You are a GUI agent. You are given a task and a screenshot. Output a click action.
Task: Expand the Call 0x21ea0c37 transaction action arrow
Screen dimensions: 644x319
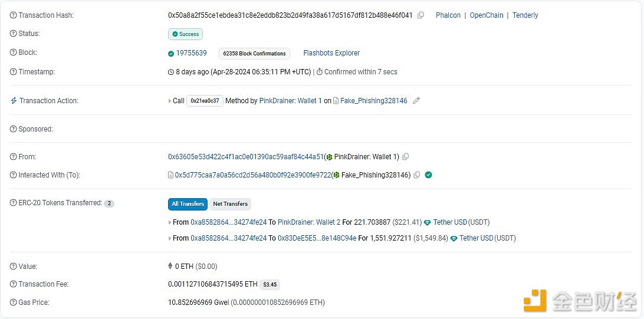pyautogui.click(x=170, y=101)
